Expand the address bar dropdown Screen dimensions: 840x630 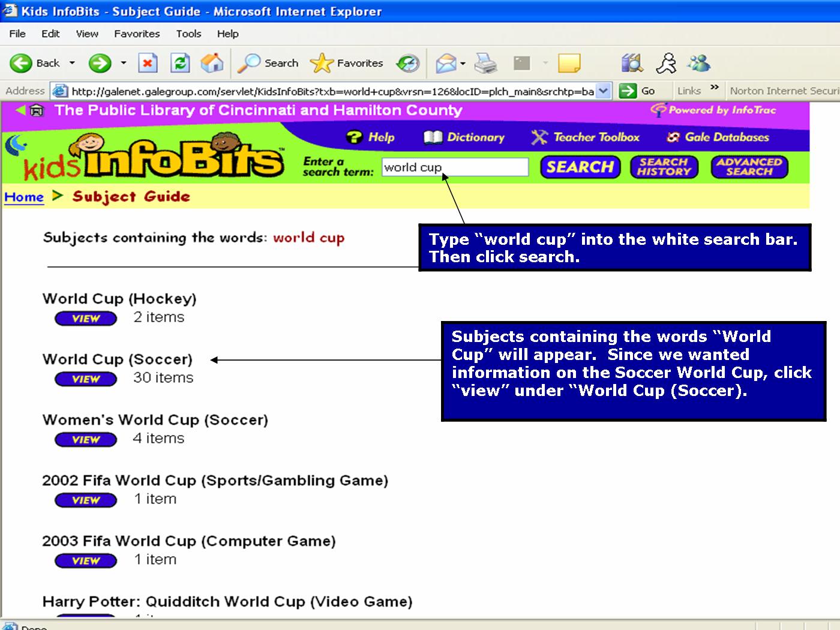[604, 91]
